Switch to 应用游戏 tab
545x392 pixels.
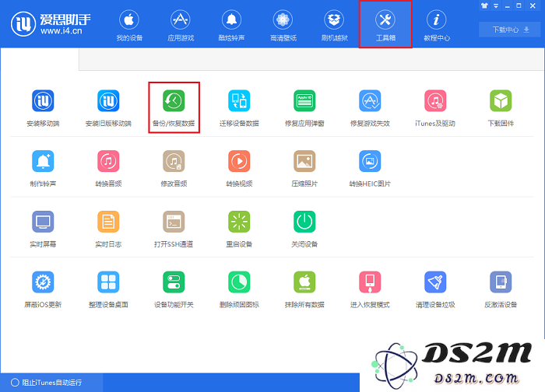(x=181, y=26)
